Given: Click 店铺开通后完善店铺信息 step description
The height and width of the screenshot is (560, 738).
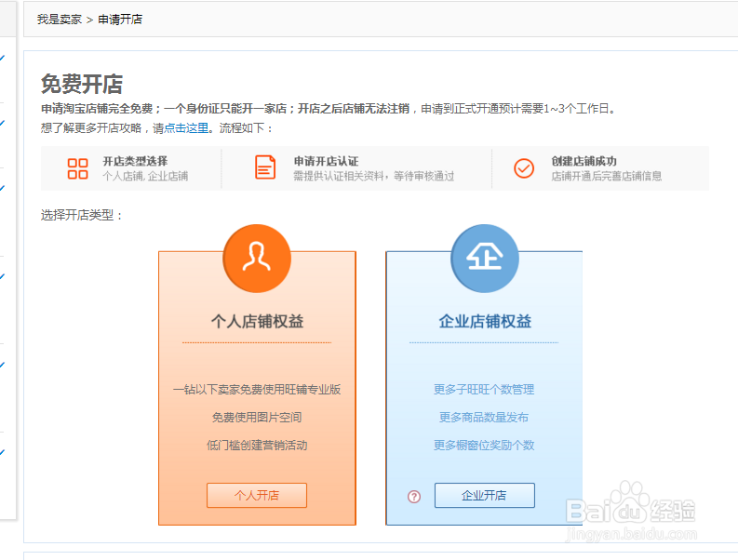Looking at the screenshot, I should [607, 176].
